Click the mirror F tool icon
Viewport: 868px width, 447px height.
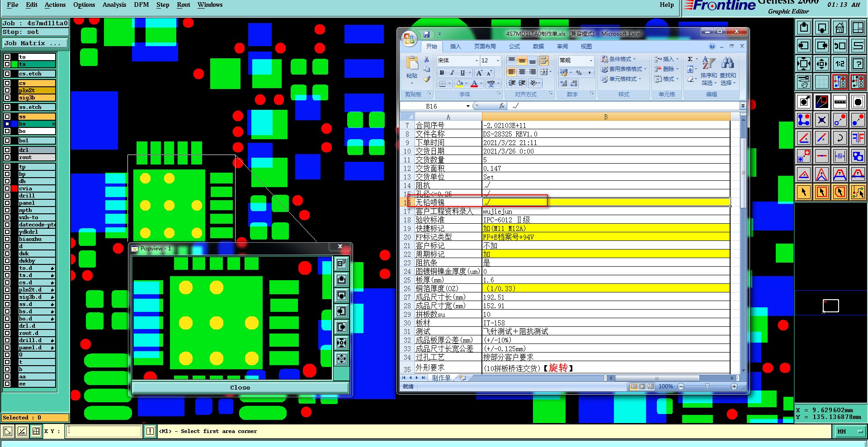click(x=858, y=138)
